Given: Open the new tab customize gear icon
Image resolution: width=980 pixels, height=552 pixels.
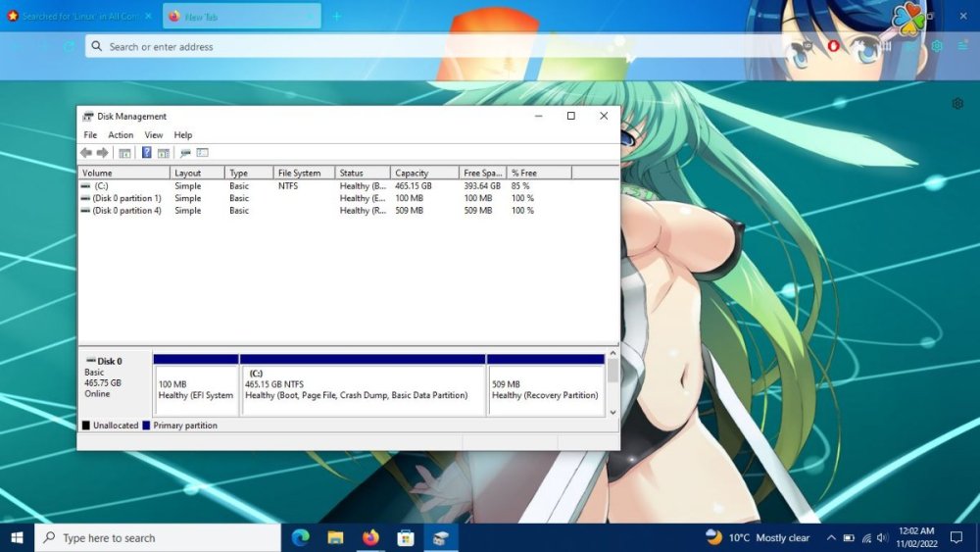Looking at the screenshot, I should click(x=957, y=103).
